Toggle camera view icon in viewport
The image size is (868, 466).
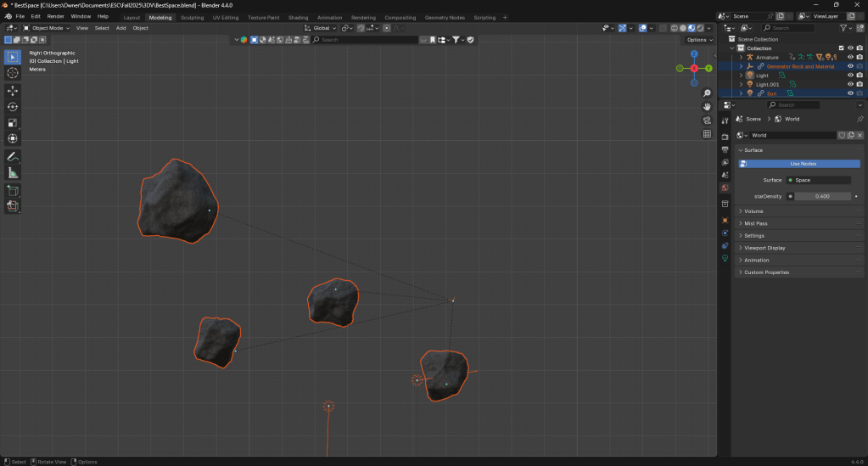pos(707,121)
